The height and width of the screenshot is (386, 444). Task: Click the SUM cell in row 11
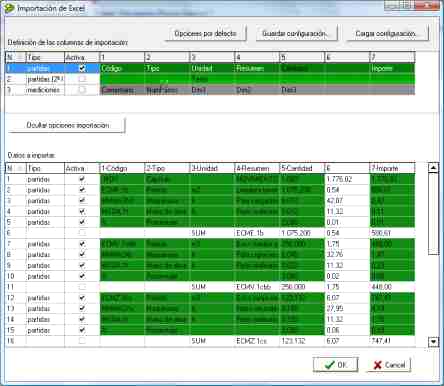[x=212, y=287]
